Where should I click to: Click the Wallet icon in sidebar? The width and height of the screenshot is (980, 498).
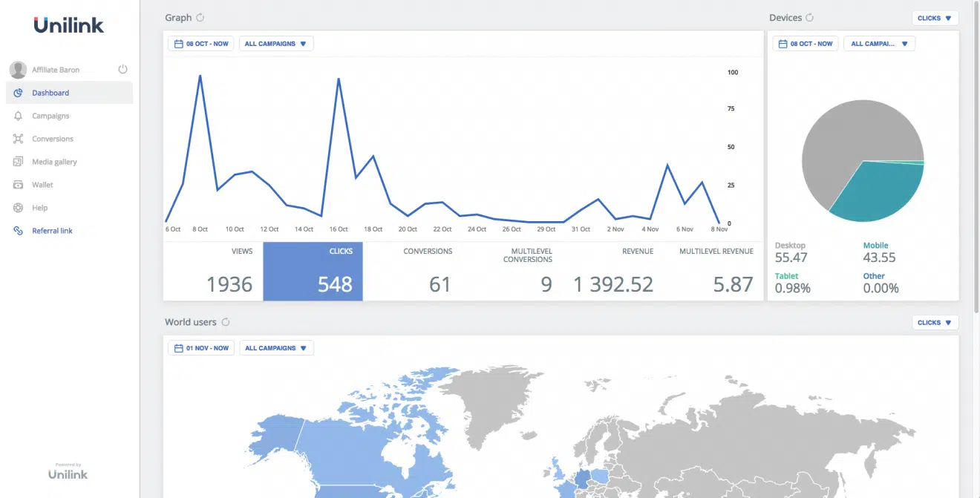(x=18, y=185)
